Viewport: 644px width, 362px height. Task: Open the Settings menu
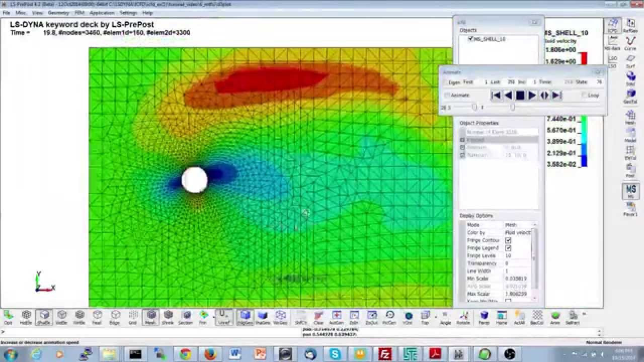pos(128,13)
